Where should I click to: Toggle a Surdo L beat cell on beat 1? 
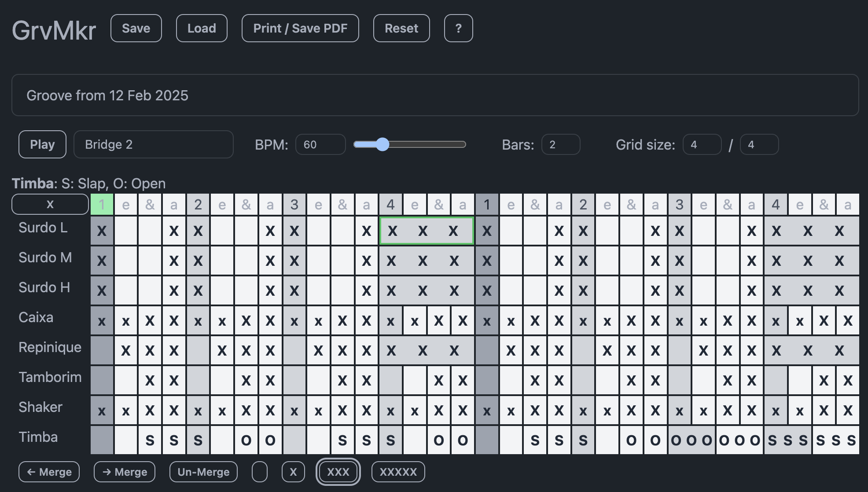tap(101, 231)
